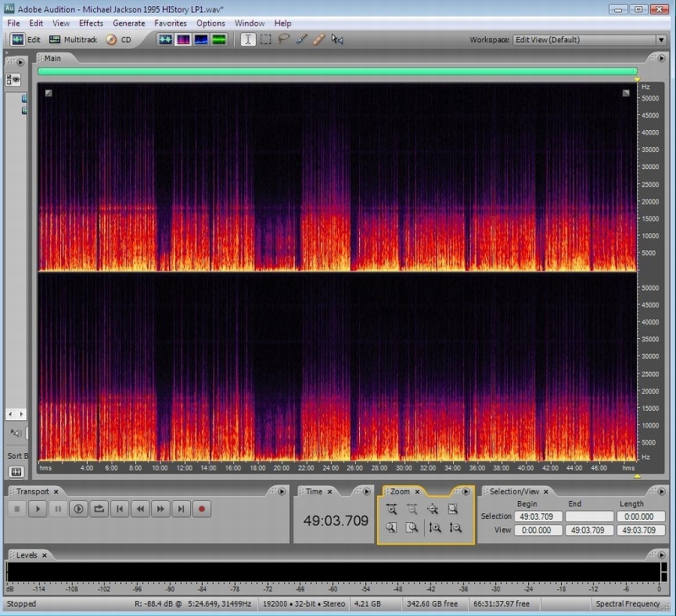Open Selection/View panel options menu
This screenshot has height=616, width=676.
point(662,492)
